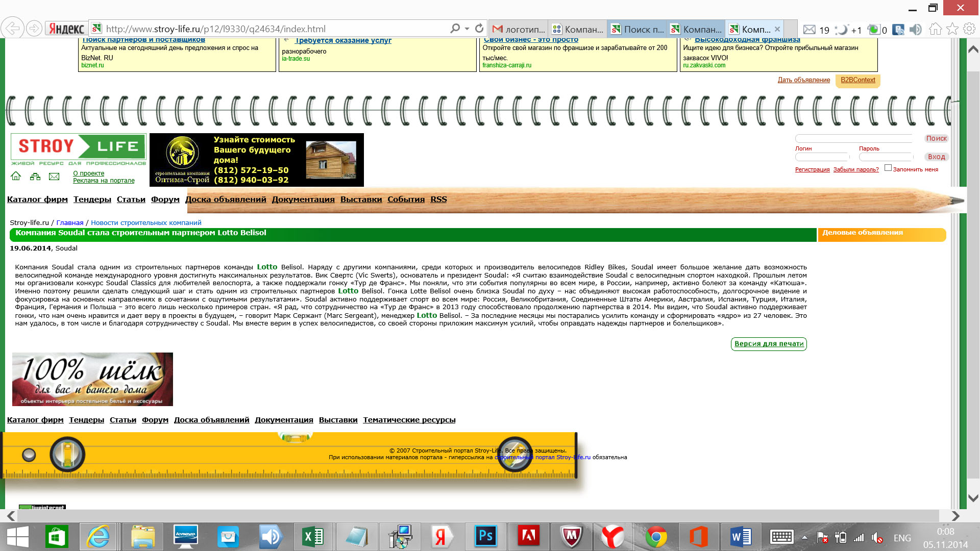
Task: Click the speaker icon in browser toolbar
Action: tap(916, 30)
